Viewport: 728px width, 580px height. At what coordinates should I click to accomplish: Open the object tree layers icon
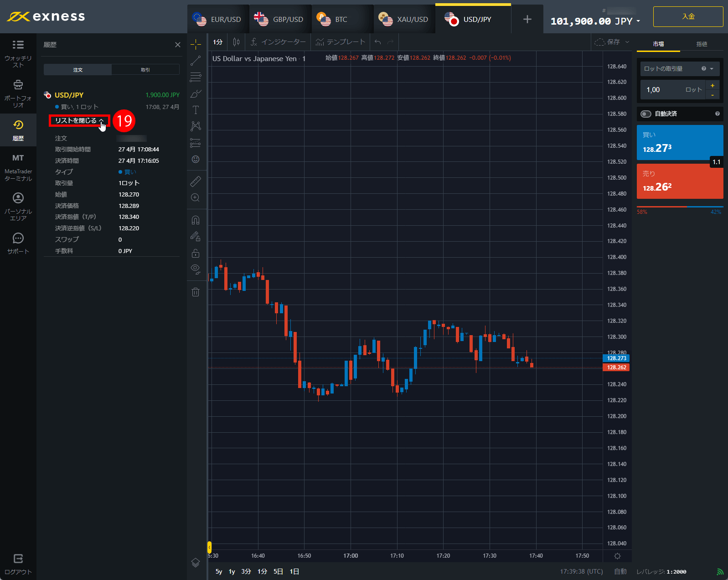[x=196, y=562]
